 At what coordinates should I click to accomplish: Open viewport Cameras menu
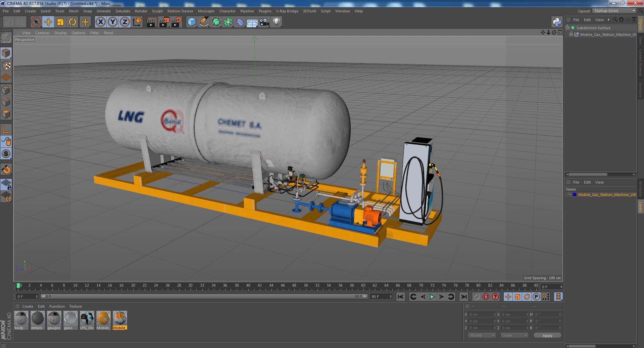click(x=42, y=33)
